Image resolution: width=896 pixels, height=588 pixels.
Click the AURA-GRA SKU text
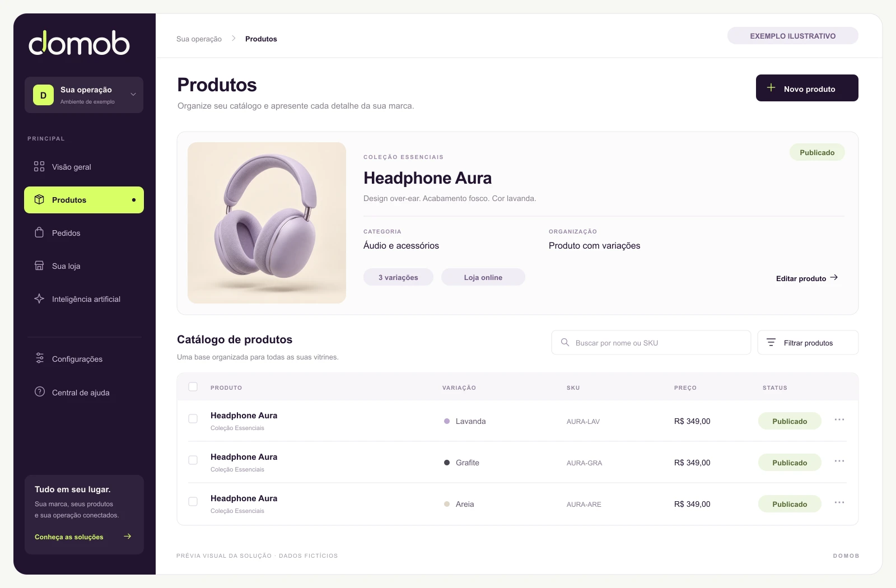(x=584, y=463)
